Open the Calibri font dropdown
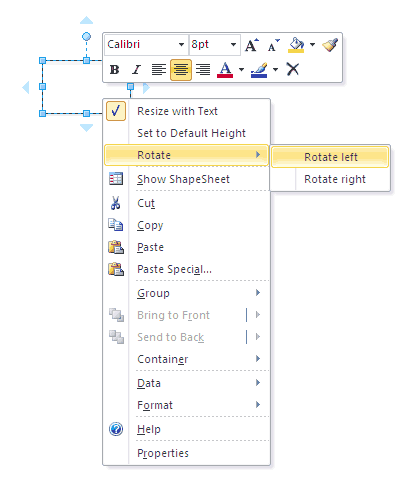The image size is (414, 481). 145,44
